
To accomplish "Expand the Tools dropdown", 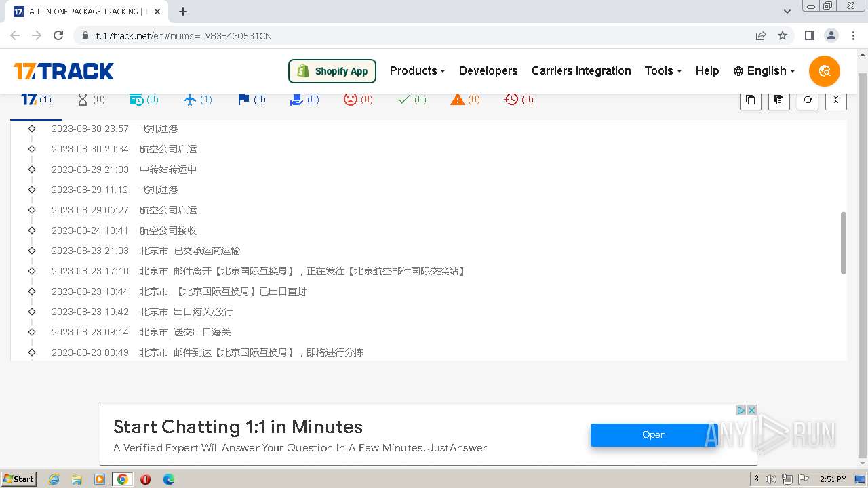I will pos(663,70).
